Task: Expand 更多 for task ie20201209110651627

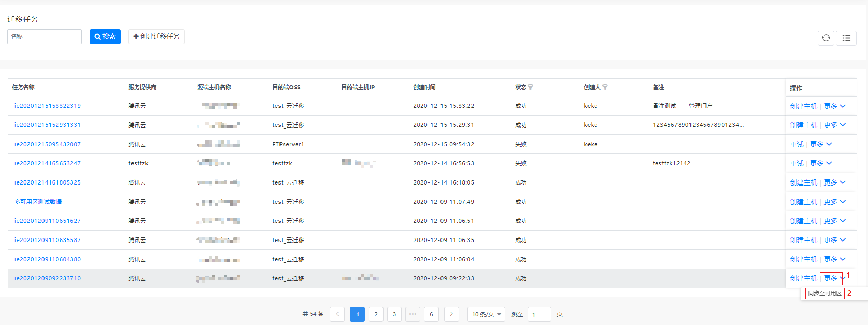Action: tap(834, 221)
